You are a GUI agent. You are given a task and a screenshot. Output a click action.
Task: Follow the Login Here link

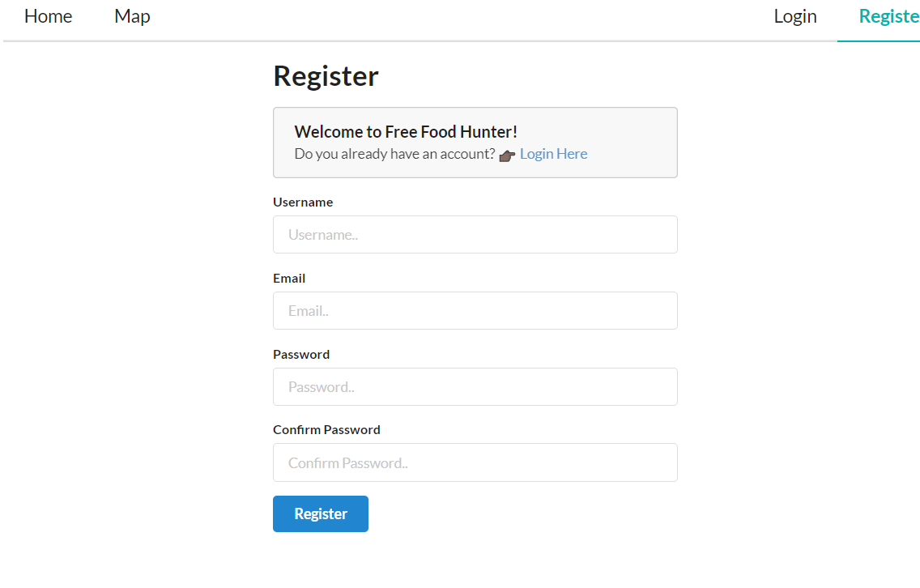click(x=553, y=154)
